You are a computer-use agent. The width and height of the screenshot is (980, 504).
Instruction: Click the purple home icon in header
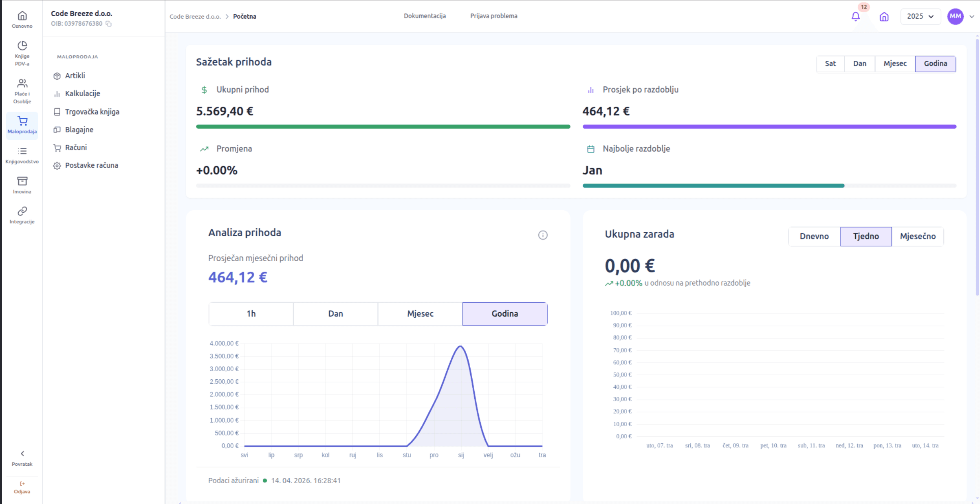point(884,17)
